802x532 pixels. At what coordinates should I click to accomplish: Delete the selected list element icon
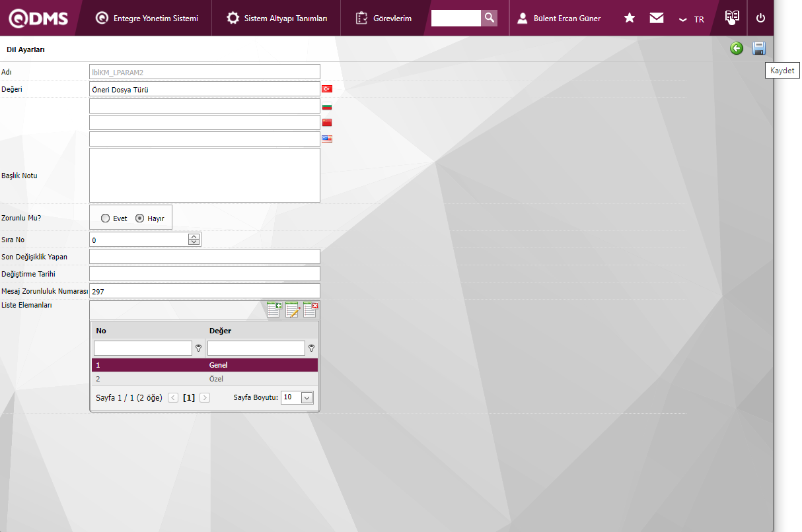310,310
